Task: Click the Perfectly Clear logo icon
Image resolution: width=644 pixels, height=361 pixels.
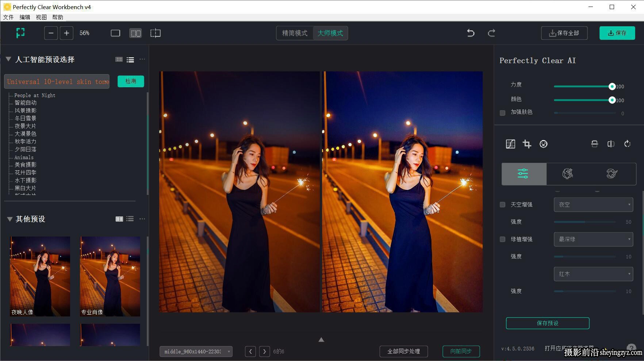Action: tap(20, 33)
